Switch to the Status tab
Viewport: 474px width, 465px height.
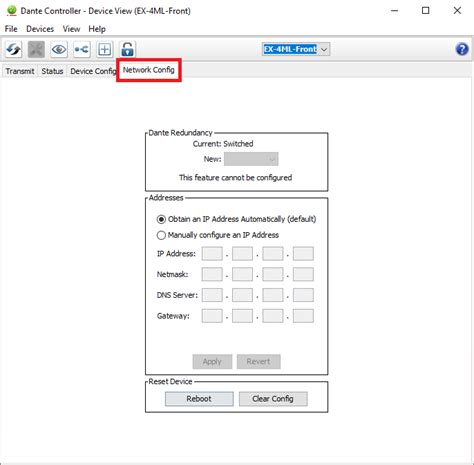(x=52, y=71)
